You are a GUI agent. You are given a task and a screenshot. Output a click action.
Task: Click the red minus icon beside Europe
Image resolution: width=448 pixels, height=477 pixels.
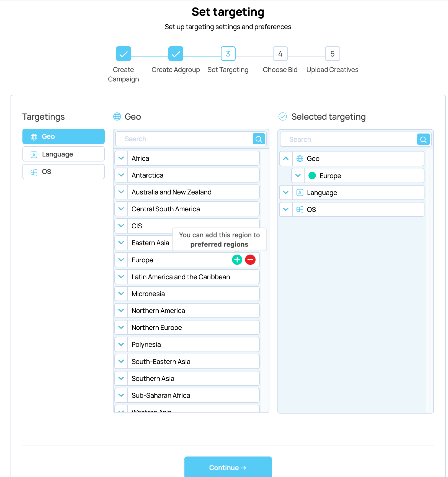250,260
